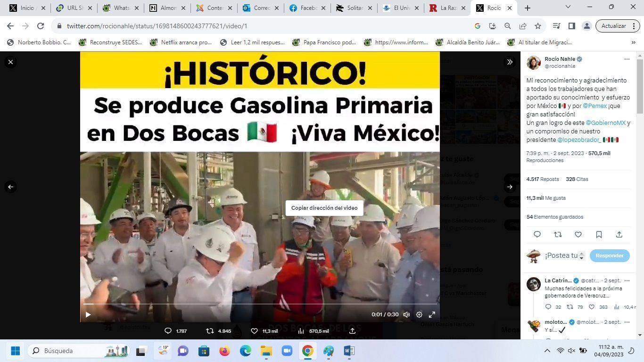Open the @lopezobrador_ mention link

pos(579,140)
